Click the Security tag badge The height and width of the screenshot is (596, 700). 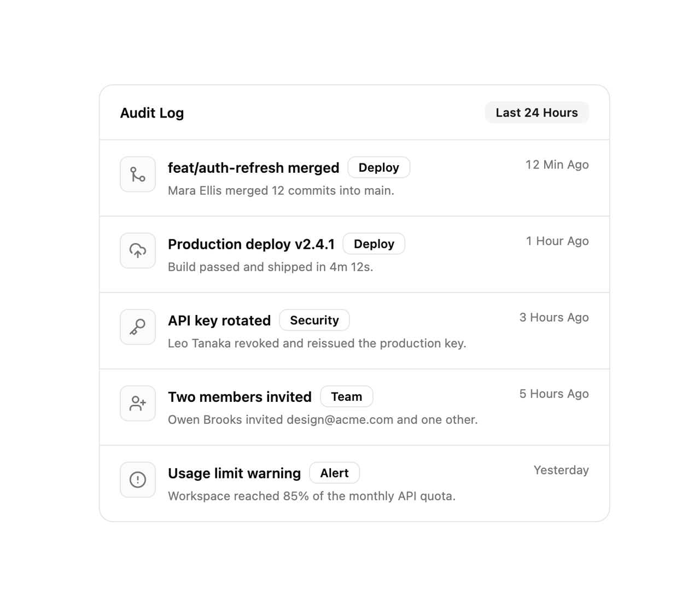[x=314, y=320]
